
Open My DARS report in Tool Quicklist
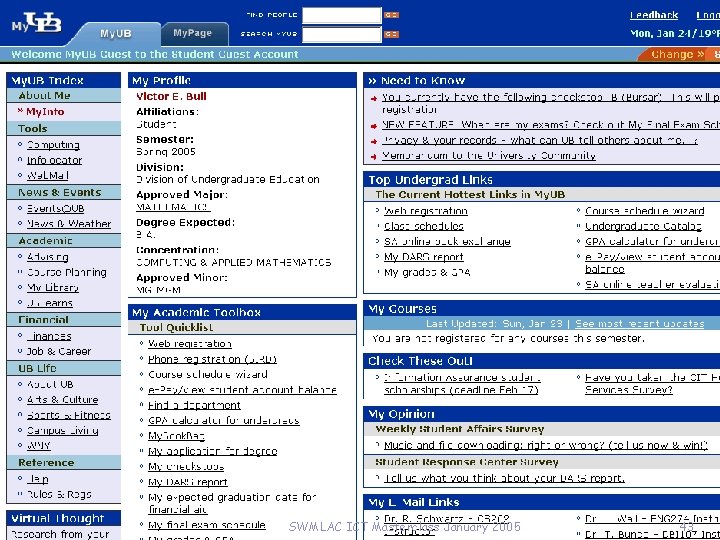(x=188, y=482)
